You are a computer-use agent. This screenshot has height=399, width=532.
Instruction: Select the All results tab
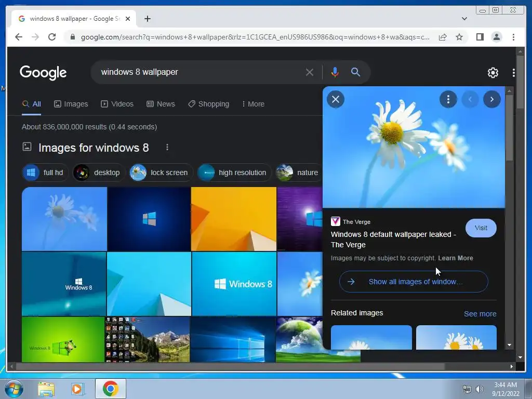tap(31, 104)
